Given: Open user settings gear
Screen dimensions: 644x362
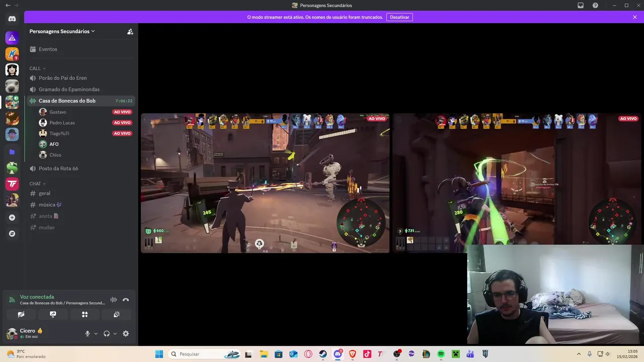Looking at the screenshot, I should click(x=126, y=333).
